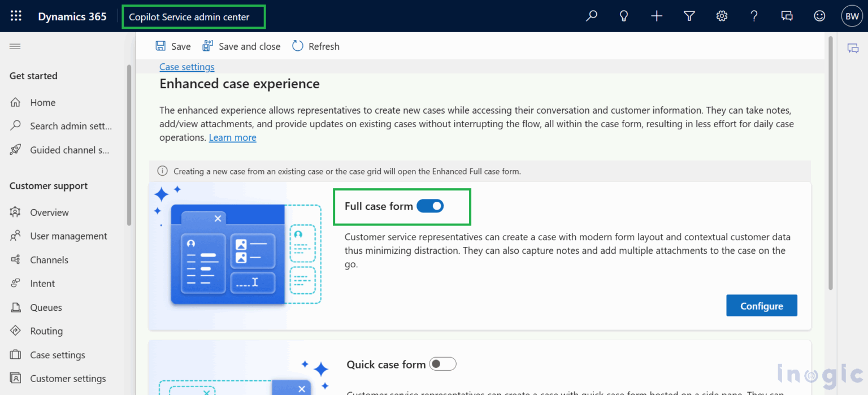
Task: Disable the Full case form toggle
Action: [x=430, y=206]
